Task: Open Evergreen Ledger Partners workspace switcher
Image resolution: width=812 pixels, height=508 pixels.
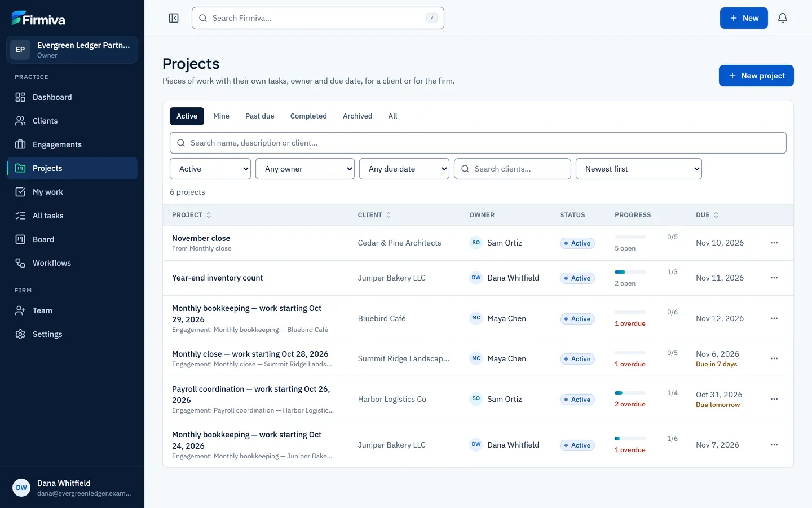Action: (72, 50)
